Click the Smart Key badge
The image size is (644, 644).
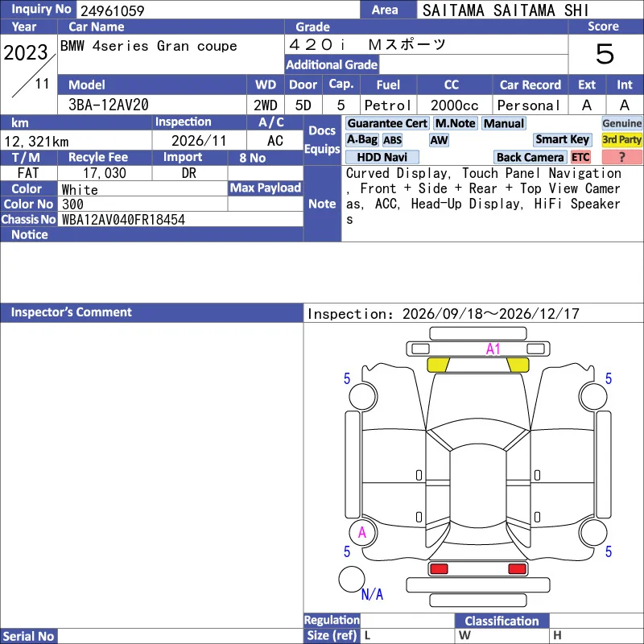coord(562,139)
